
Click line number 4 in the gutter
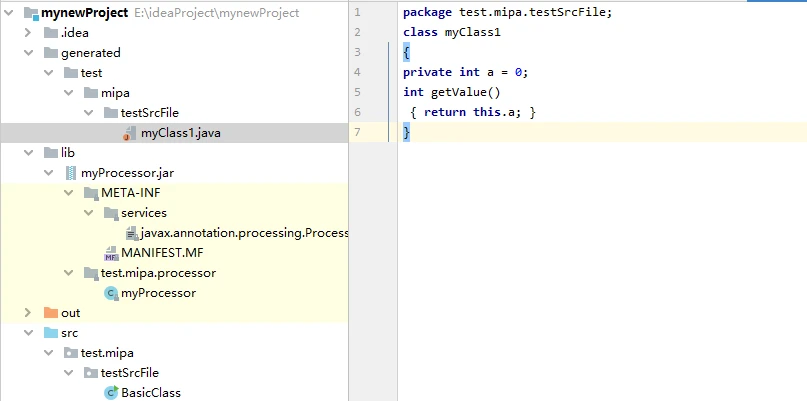358,72
